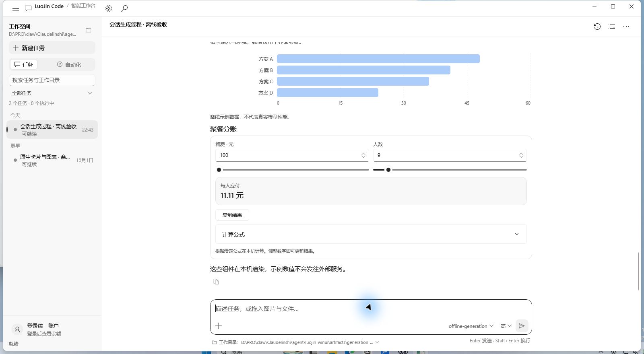644x354 pixels.
Task: Focus the 搜索任务与工作目录 search field
Action: tap(52, 80)
